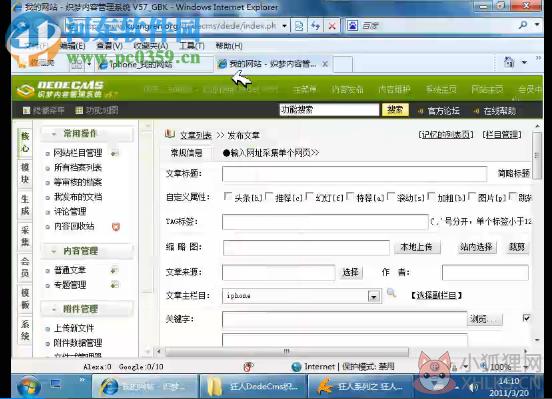Toggle the 图片[p] checkbox

click(x=472, y=196)
